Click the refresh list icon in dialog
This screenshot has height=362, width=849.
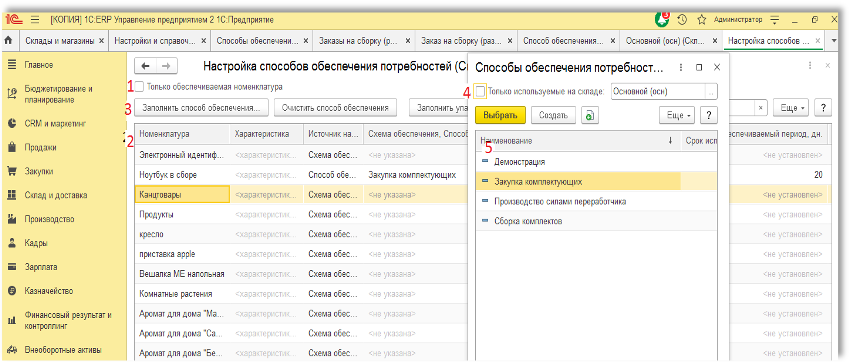[x=590, y=115]
